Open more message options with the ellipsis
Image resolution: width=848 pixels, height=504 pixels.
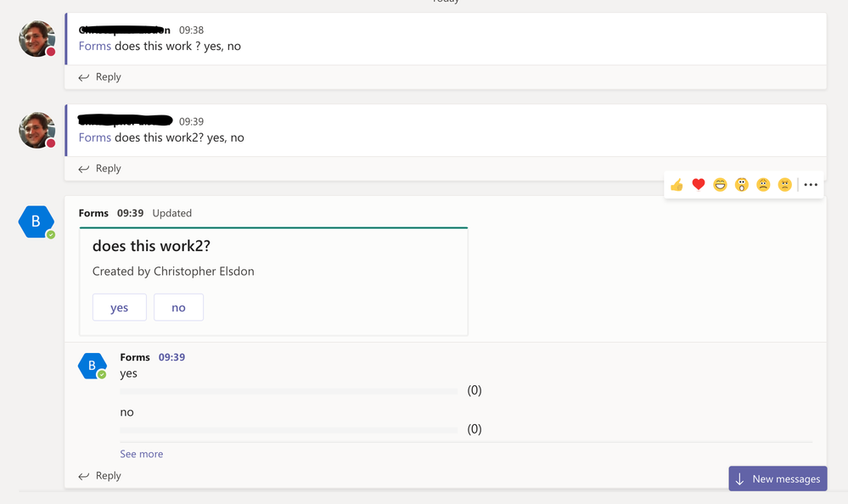click(811, 184)
